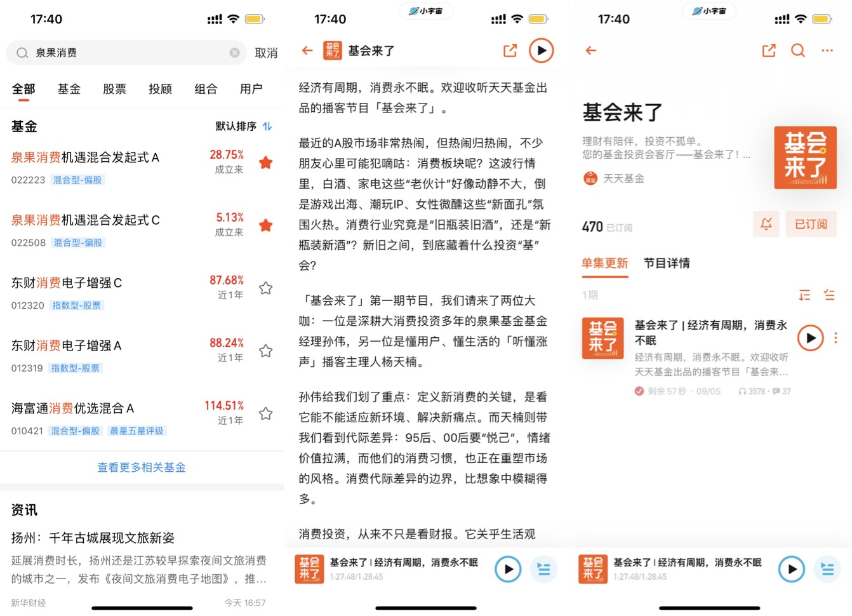Search within the podcast page
852x616 pixels.
click(x=798, y=50)
